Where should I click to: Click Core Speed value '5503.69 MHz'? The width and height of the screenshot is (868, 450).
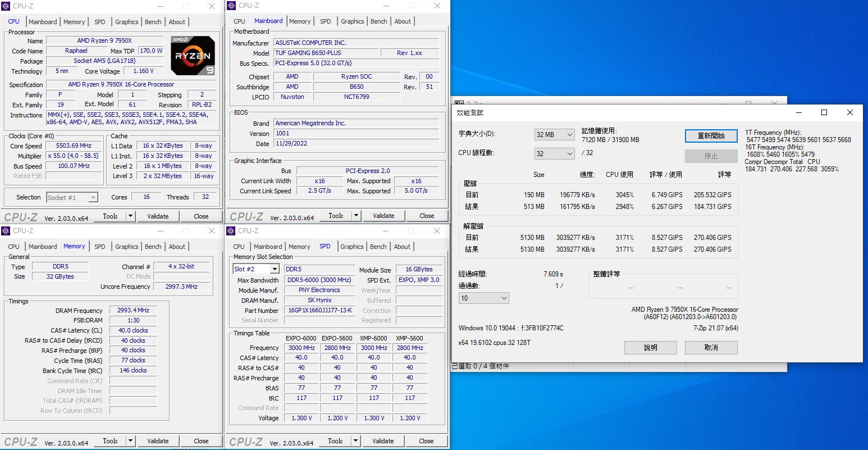74,146
